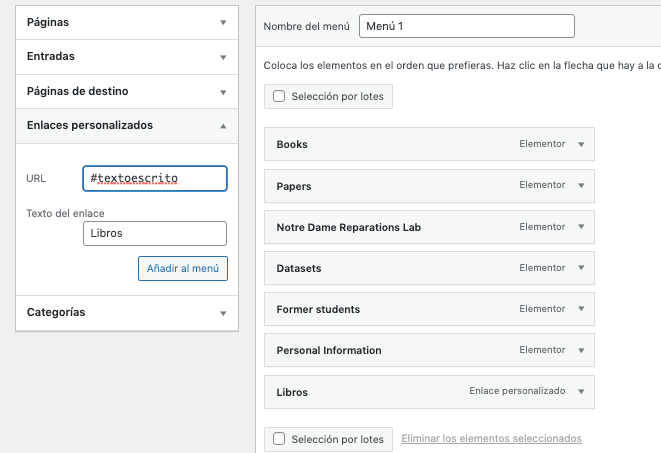
Task: Expand the Personal Information item arrow
Action: tap(581, 350)
